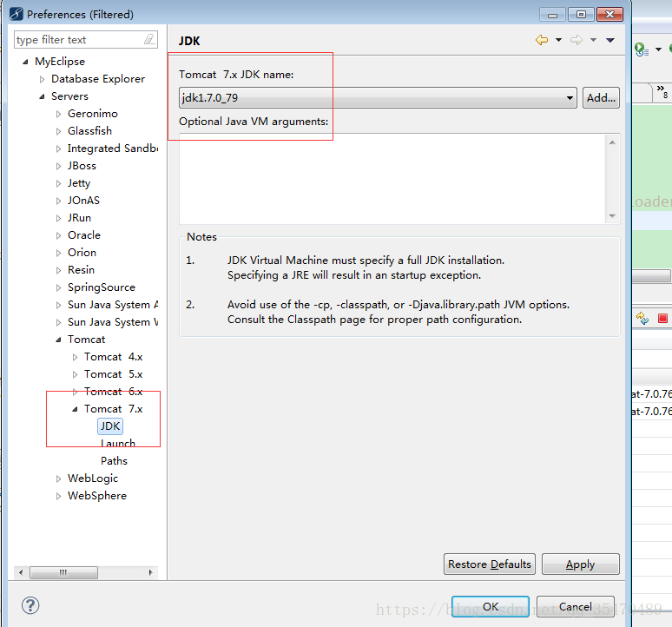Open the Tomcat 7.x JDK name combo box

(x=378, y=98)
